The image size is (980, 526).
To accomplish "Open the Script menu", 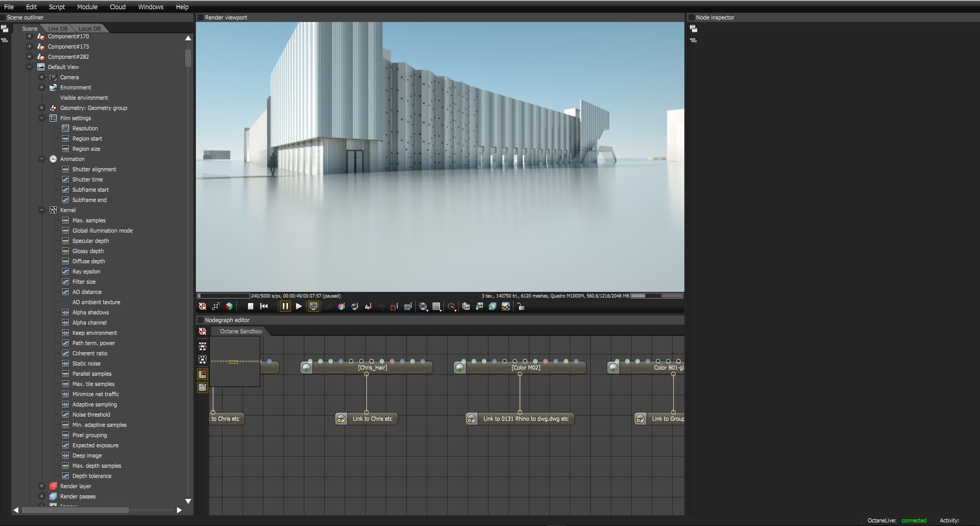I will (x=57, y=7).
